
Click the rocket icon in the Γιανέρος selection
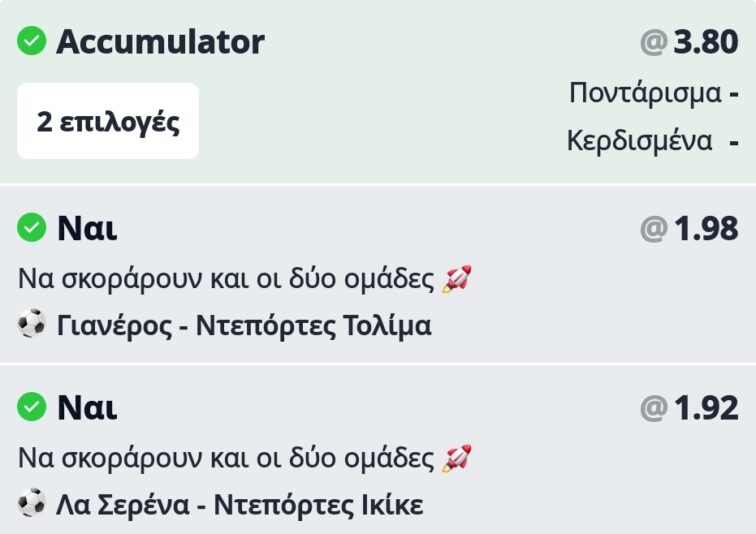(456, 279)
